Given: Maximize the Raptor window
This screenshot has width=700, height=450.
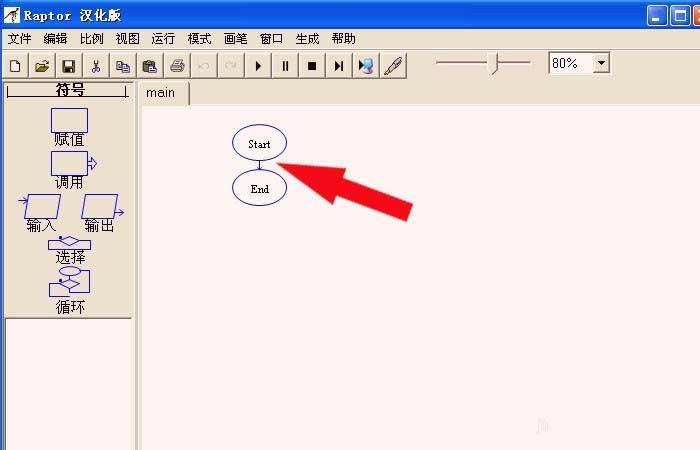Looking at the screenshot, I should coord(680,16).
